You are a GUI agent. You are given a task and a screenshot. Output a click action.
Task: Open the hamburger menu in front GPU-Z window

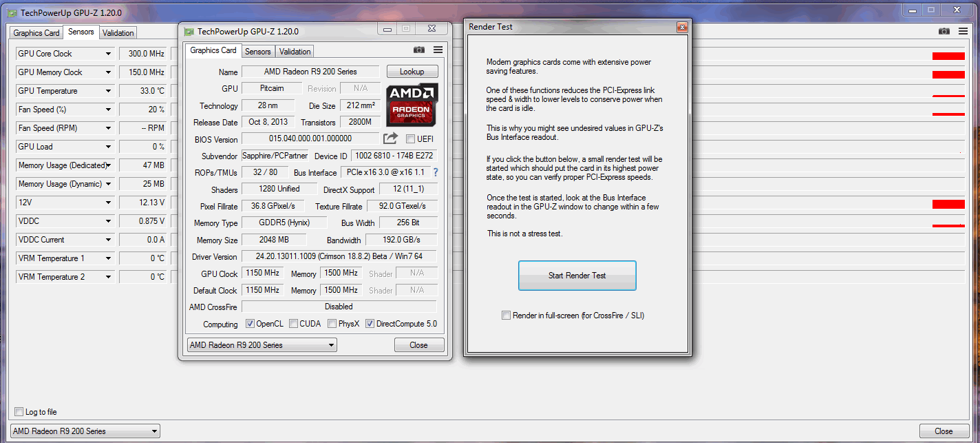click(x=438, y=50)
